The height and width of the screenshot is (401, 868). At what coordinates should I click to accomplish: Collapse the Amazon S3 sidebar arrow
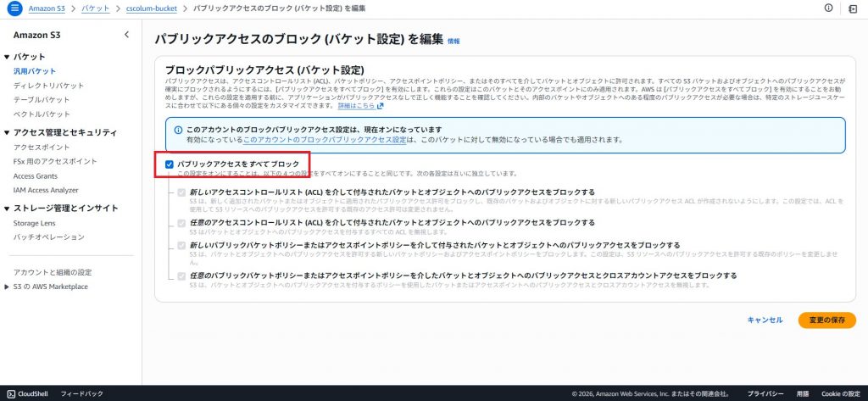126,35
